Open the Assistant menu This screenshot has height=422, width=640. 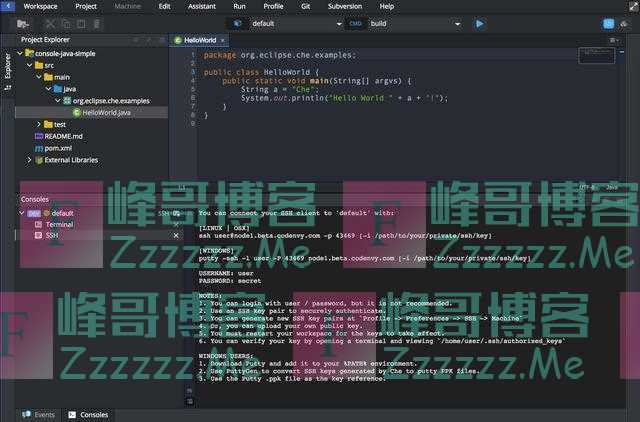[201, 6]
